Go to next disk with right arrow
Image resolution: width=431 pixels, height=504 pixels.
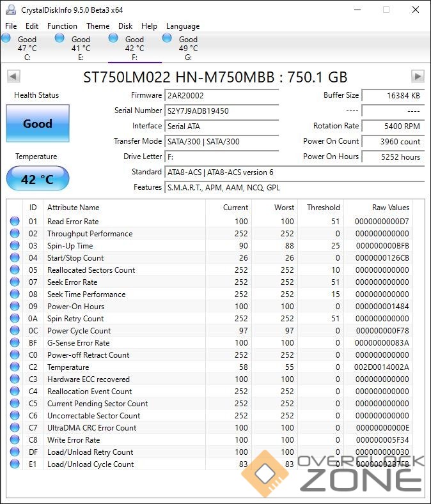[418, 77]
